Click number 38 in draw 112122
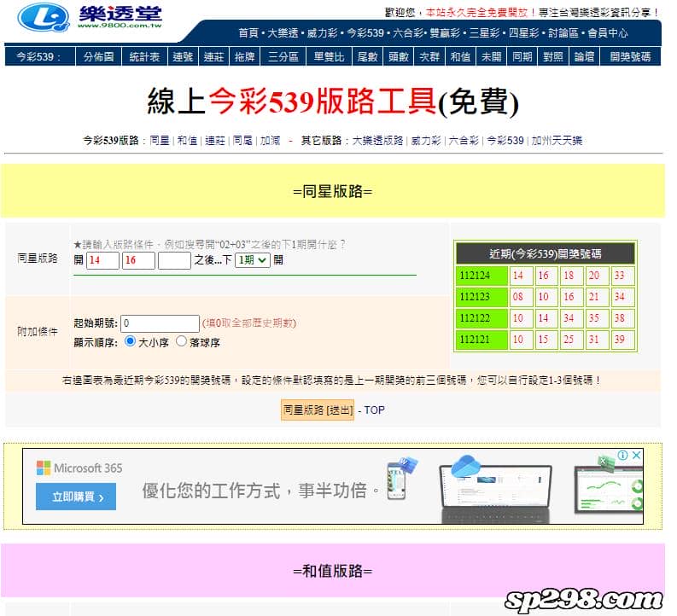 click(622, 318)
